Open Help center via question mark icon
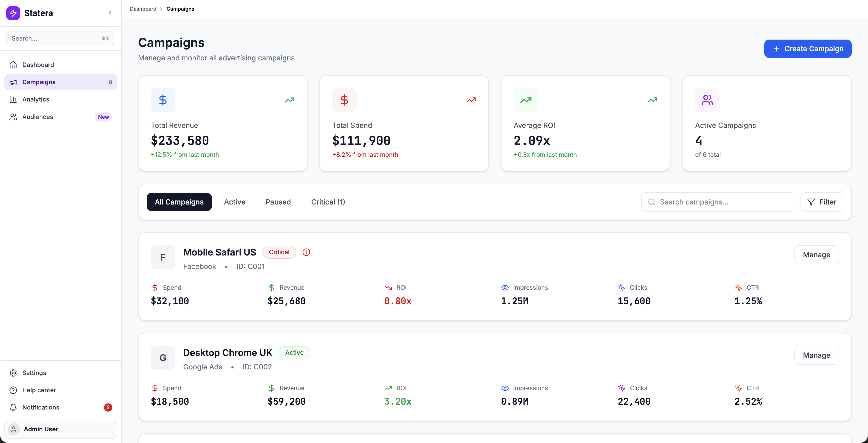The height and width of the screenshot is (443, 868). 13,390
